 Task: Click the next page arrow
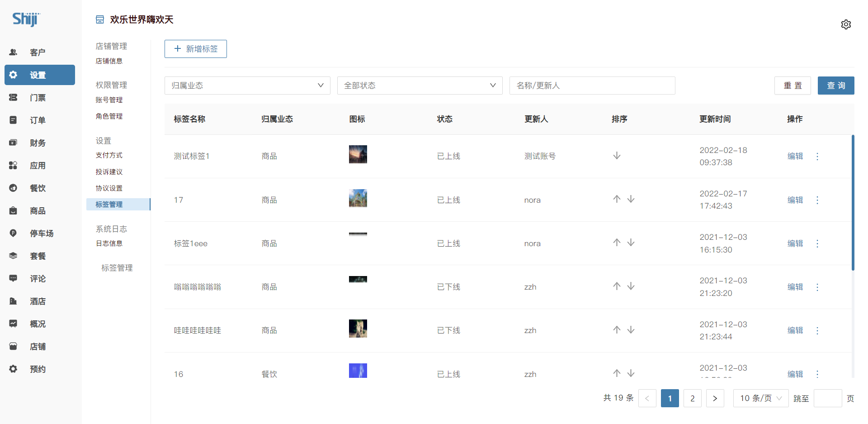point(715,398)
